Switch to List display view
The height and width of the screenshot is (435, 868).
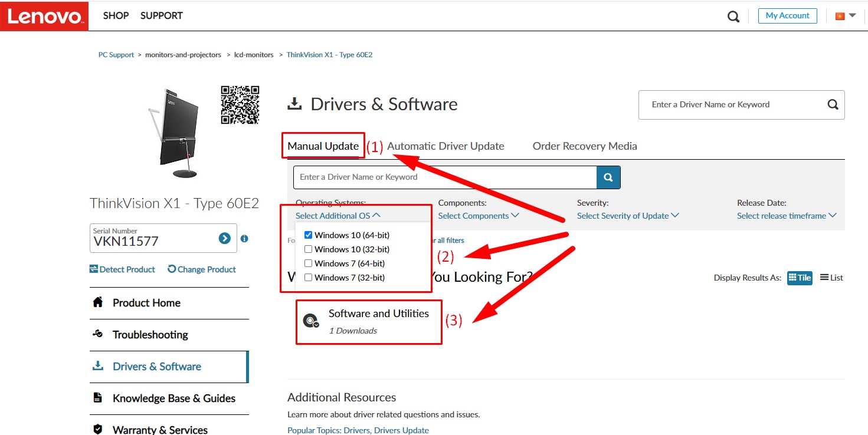[x=831, y=278]
